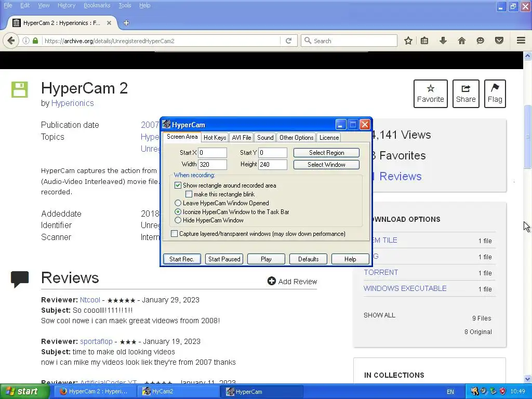Image resolution: width=532 pixels, height=399 pixels.
Task: Open the Firefox hamburger menu
Action: pyautogui.click(x=521, y=41)
